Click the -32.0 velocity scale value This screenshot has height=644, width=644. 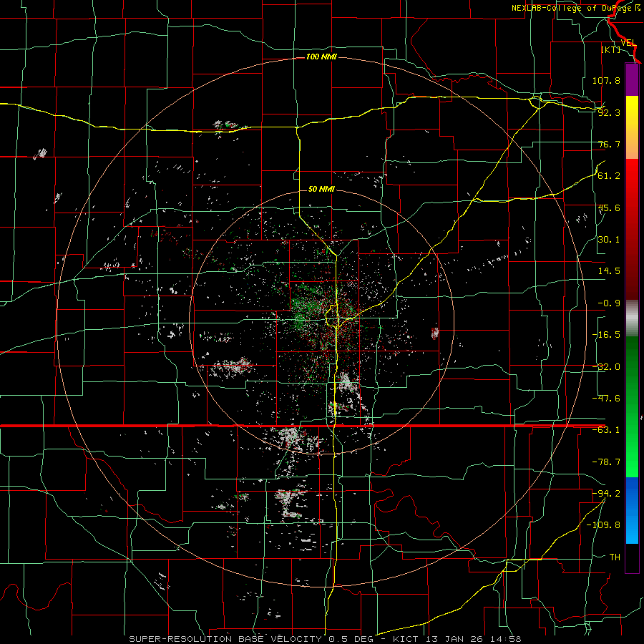coord(606,367)
